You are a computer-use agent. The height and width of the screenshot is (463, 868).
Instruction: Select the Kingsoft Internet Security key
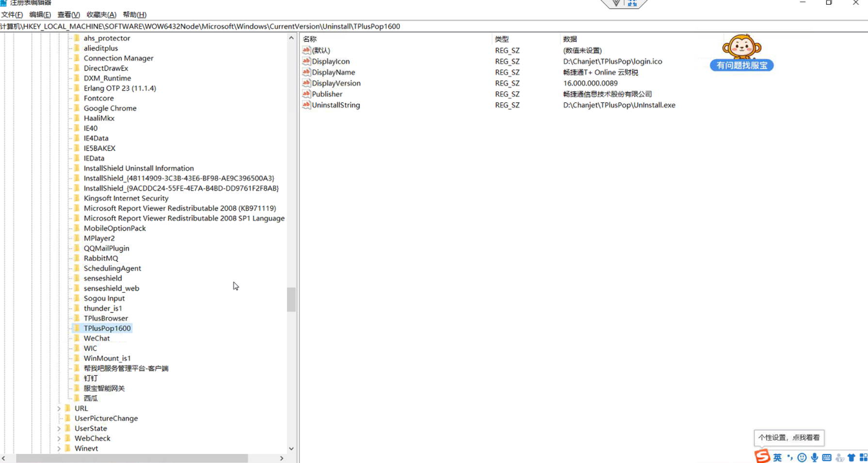126,198
